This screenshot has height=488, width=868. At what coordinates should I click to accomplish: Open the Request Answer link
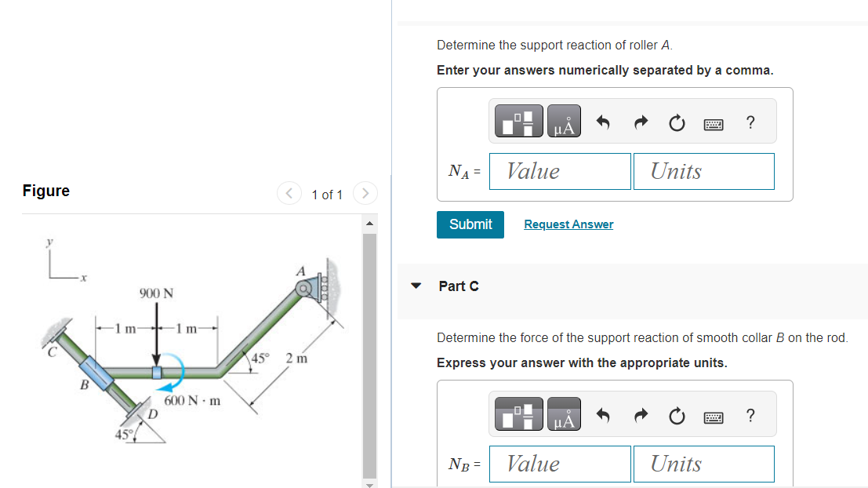(568, 224)
